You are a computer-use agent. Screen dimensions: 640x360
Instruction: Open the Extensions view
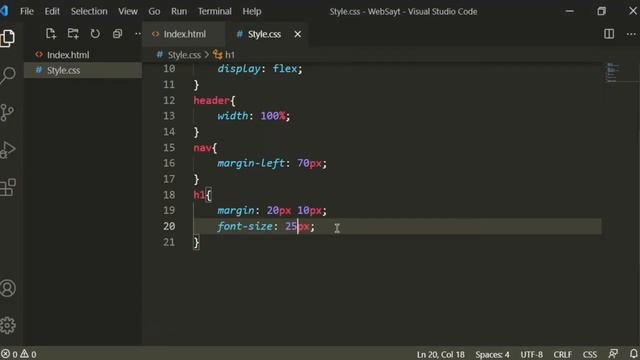pyautogui.click(x=7, y=187)
